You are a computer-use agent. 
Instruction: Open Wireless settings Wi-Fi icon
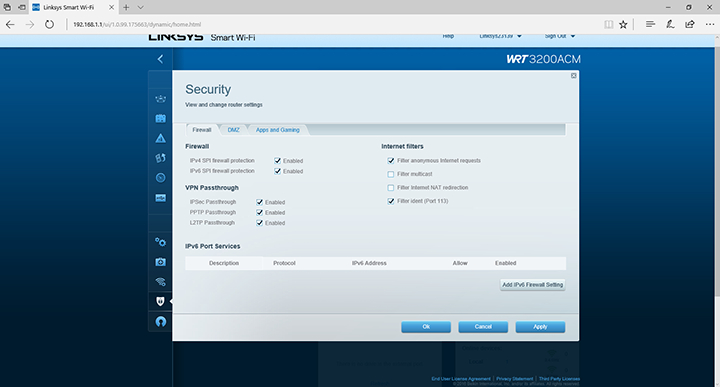tap(160, 282)
